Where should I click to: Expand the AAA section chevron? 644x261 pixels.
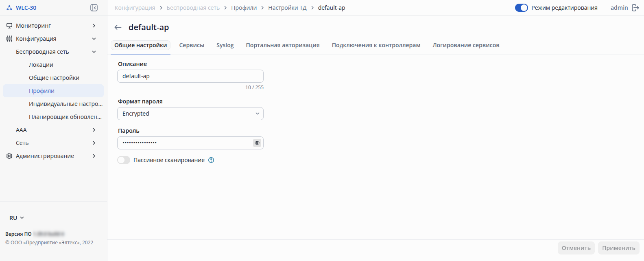94,130
